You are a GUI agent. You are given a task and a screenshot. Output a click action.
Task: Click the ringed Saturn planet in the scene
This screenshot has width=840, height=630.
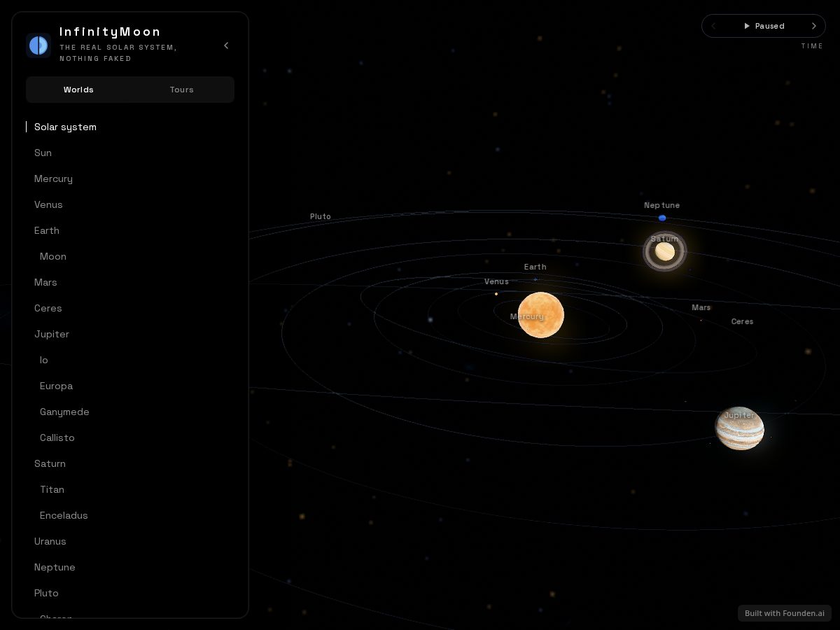pos(665,251)
